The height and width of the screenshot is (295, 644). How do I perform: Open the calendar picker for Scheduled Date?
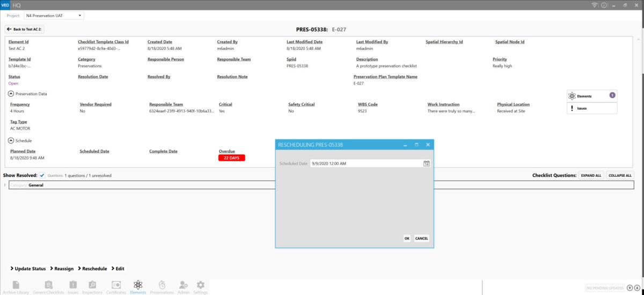pos(427,163)
